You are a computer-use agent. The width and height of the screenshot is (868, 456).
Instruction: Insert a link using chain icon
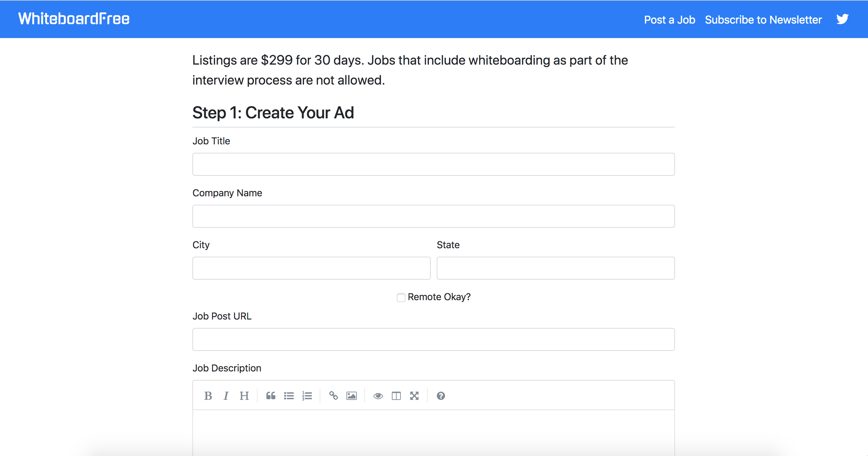pos(333,396)
